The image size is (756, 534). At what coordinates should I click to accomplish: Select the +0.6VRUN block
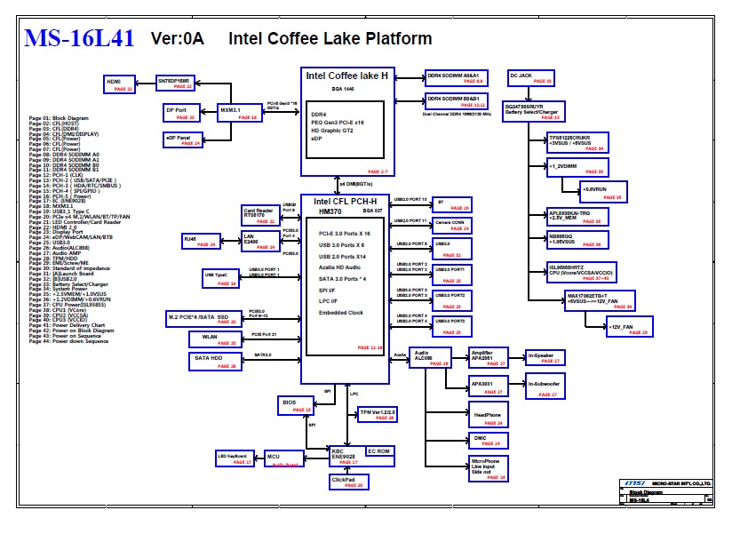603,192
